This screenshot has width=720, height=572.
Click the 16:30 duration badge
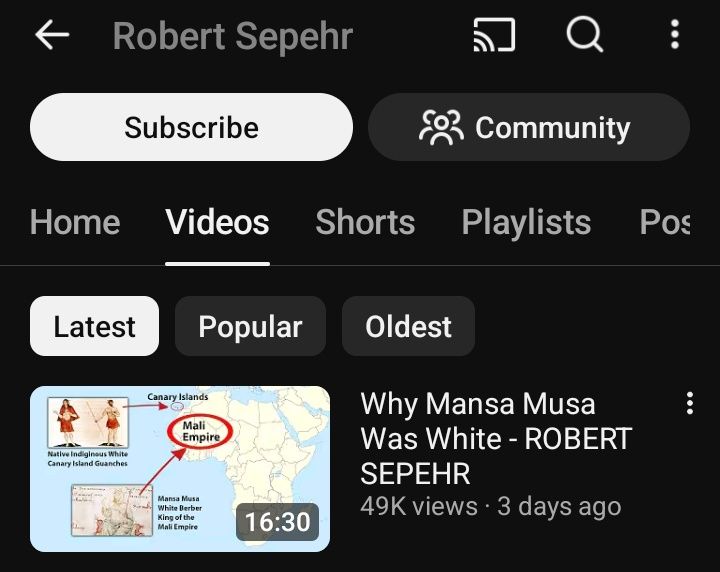click(277, 522)
